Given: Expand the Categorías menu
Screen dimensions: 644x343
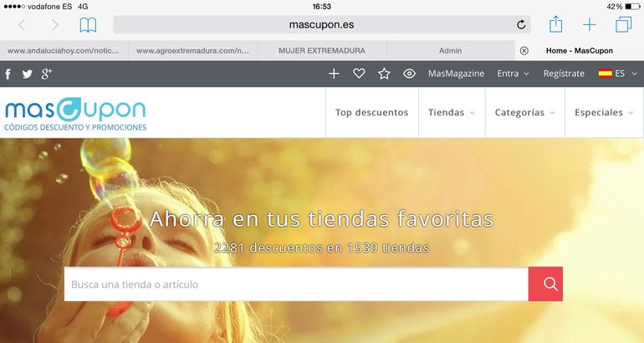Looking at the screenshot, I should pos(525,112).
